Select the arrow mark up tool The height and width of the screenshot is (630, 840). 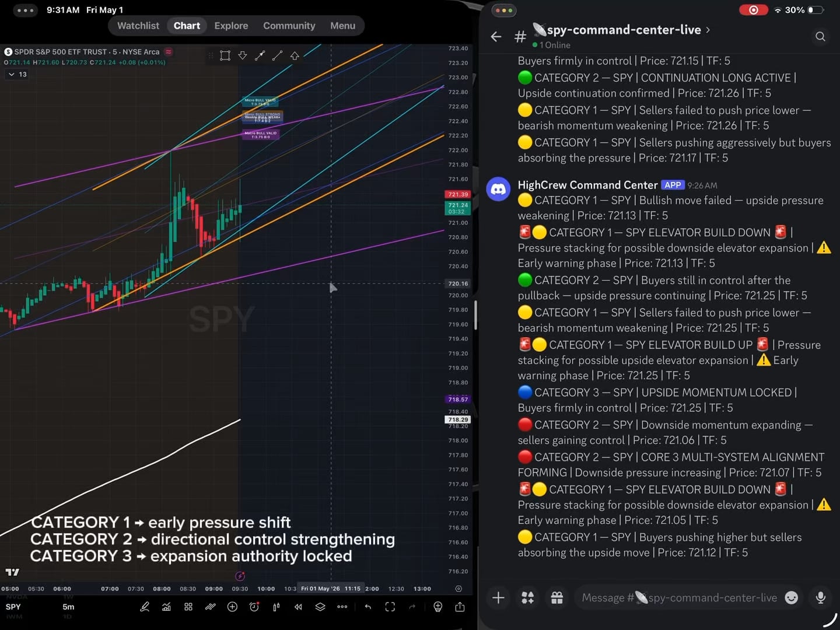(295, 55)
